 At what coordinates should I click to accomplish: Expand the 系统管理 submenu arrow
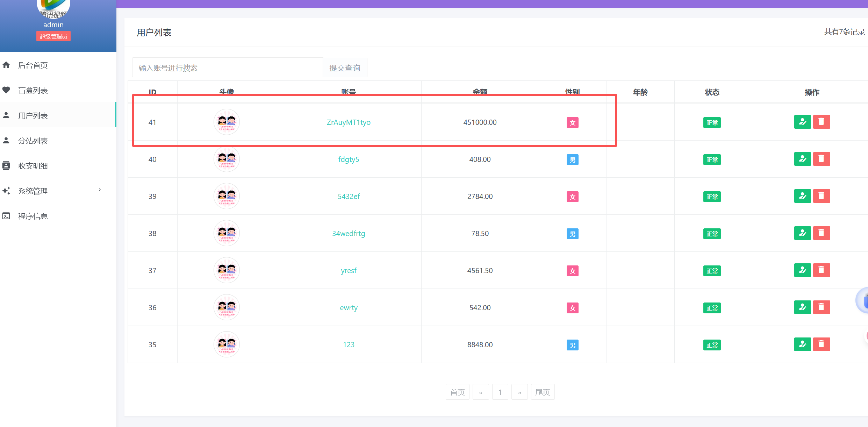100,190
